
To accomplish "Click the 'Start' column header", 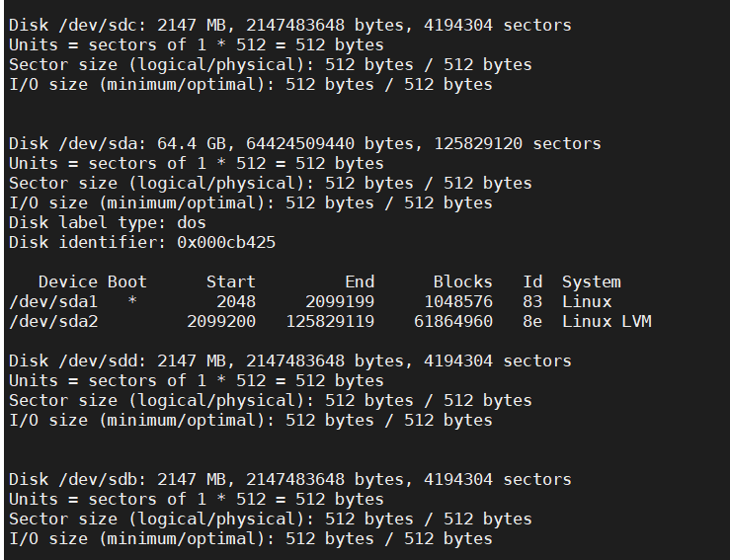I will coord(231,281).
